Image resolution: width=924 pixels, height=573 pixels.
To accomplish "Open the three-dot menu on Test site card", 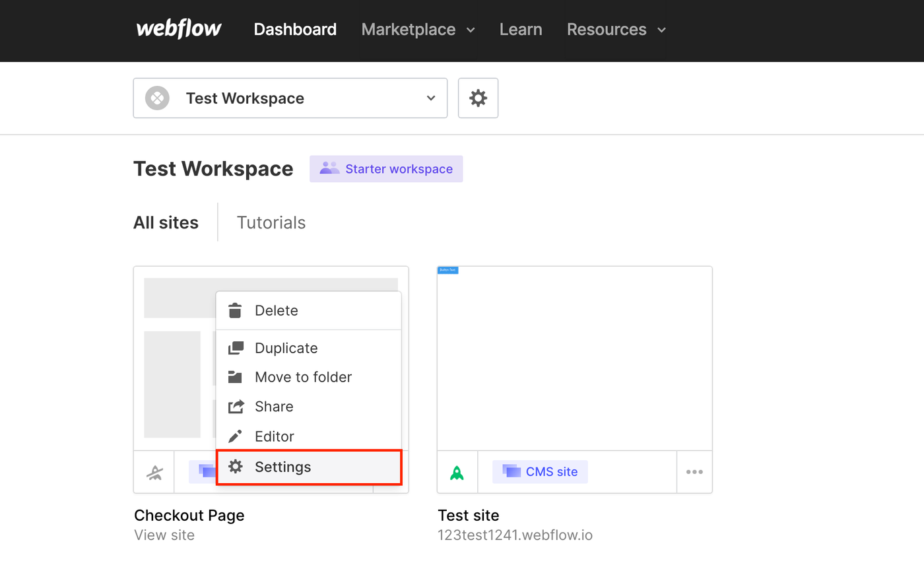I will [x=694, y=472].
